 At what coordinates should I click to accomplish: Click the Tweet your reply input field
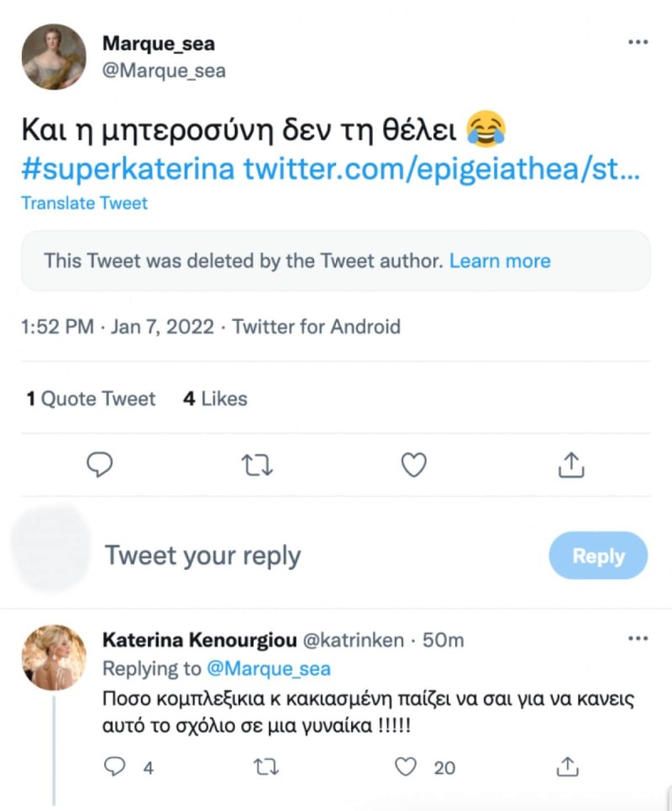(203, 555)
